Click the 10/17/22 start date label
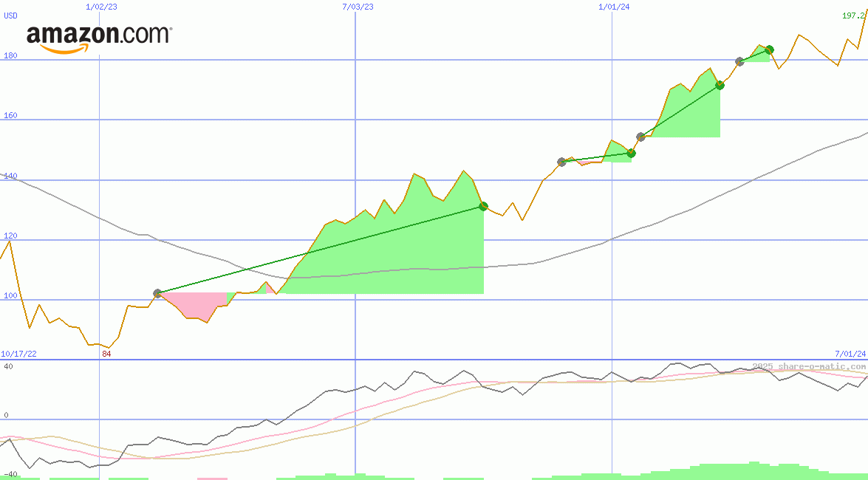The image size is (868, 480). pos(18,354)
